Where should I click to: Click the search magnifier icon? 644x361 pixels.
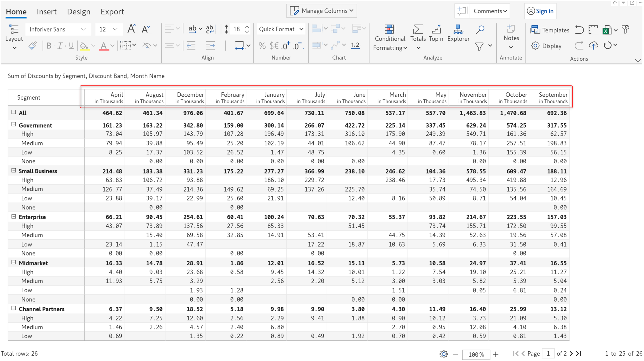tap(480, 30)
